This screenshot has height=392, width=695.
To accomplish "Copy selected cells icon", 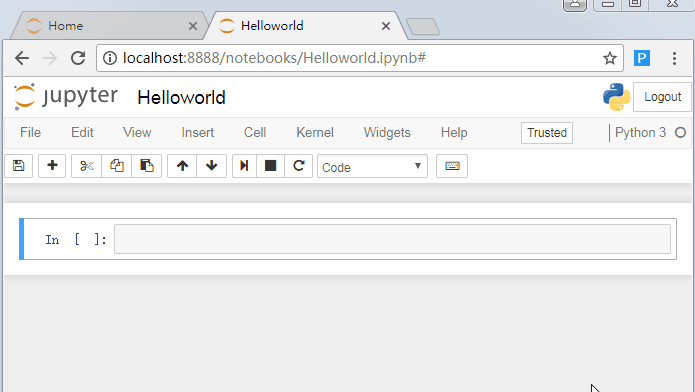I will point(117,166).
